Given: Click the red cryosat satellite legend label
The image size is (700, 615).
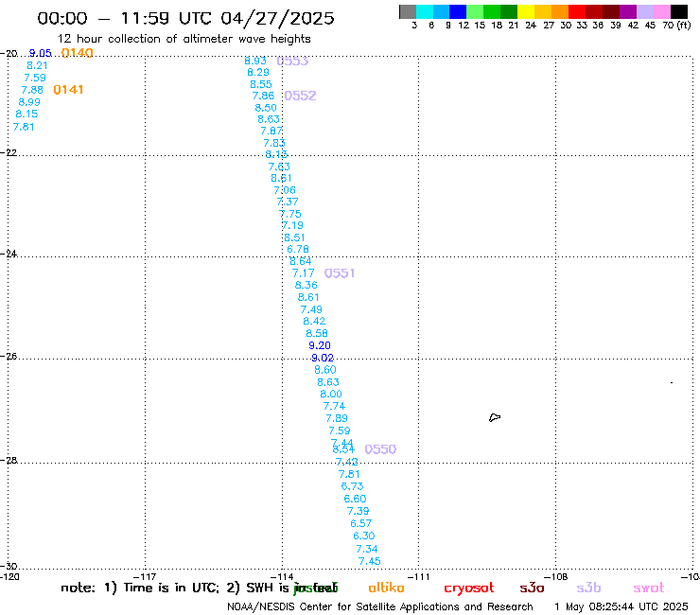Looking at the screenshot, I should (469, 589).
